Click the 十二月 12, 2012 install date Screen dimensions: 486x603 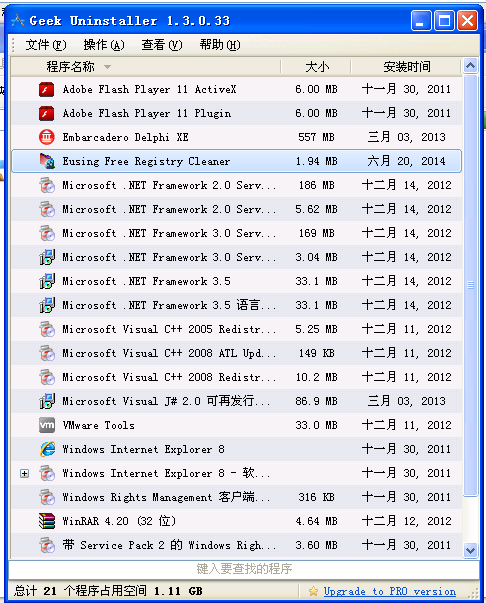tap(406, 521)
